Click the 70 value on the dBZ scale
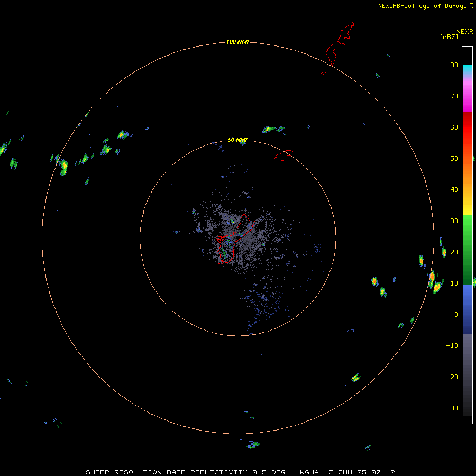The image size is (476, 476). [x=454, y=96]
